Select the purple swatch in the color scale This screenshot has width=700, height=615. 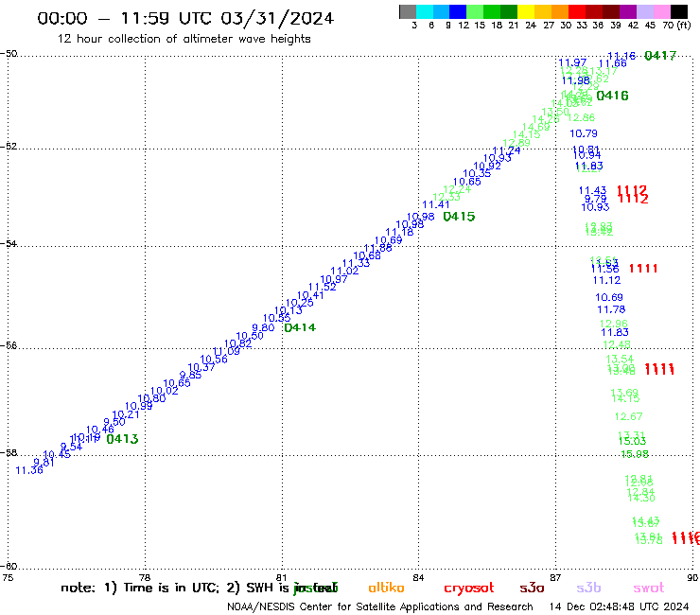tap(627, 11)
